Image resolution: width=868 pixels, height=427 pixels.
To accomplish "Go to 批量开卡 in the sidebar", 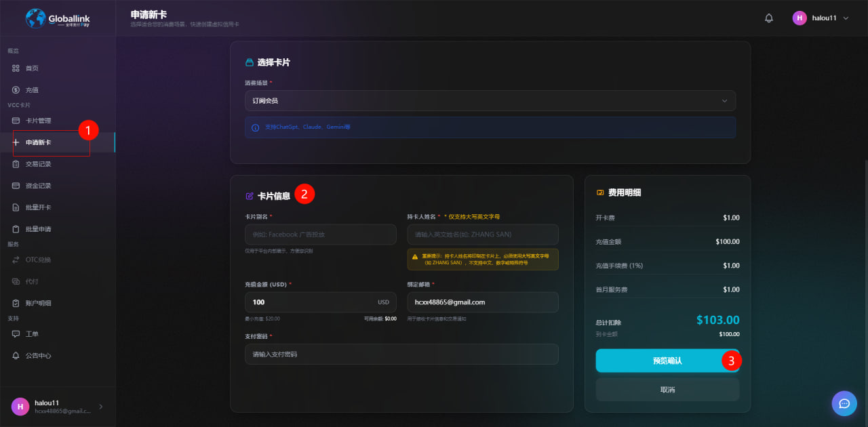I will 38,207.
